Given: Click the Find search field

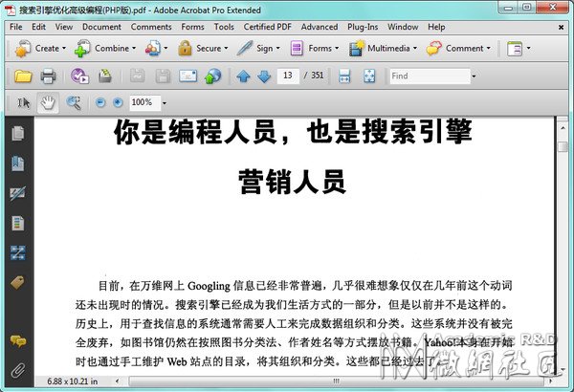Looking at the screenshot, I should click(430, 76).
